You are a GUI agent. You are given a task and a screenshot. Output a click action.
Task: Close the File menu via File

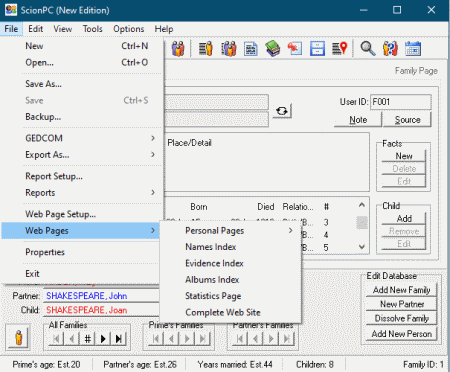point(11,29)
